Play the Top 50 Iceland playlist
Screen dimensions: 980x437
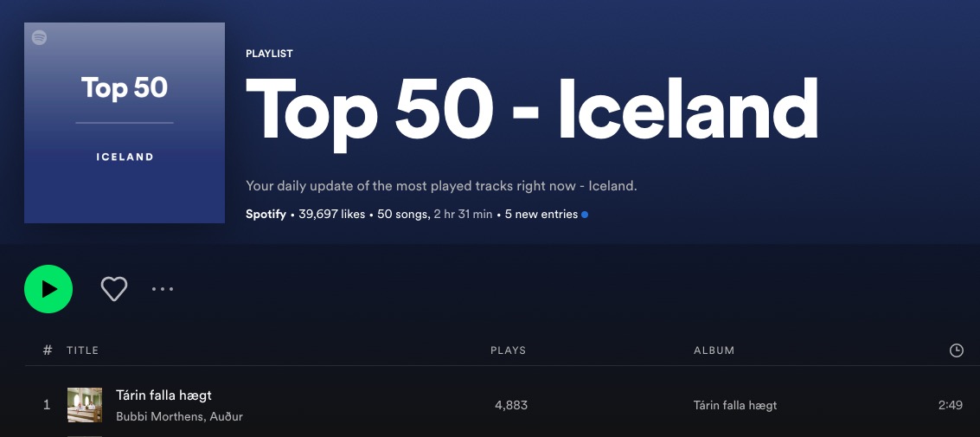(x=48, y=289)
